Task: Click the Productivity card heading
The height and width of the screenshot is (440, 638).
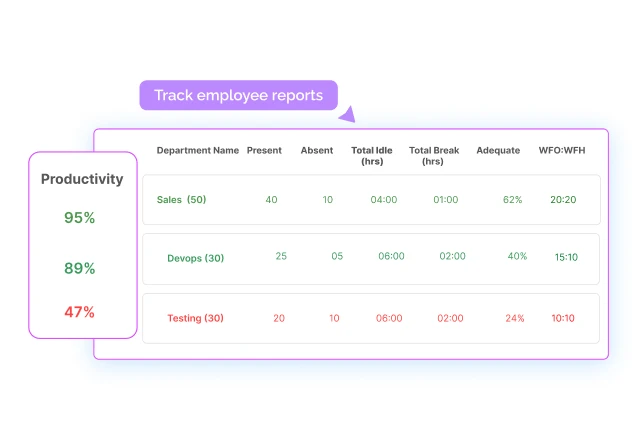Action: 82,179
